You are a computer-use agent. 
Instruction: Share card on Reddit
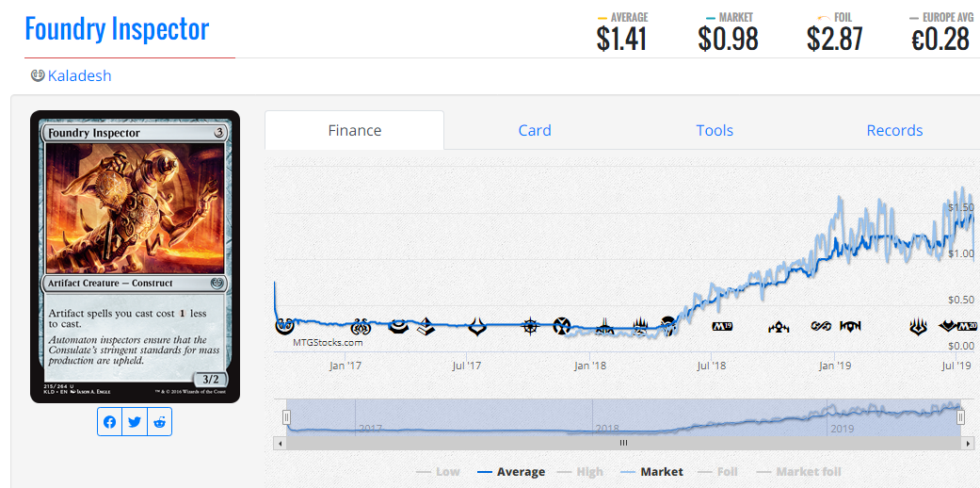(x=159, y=422)
